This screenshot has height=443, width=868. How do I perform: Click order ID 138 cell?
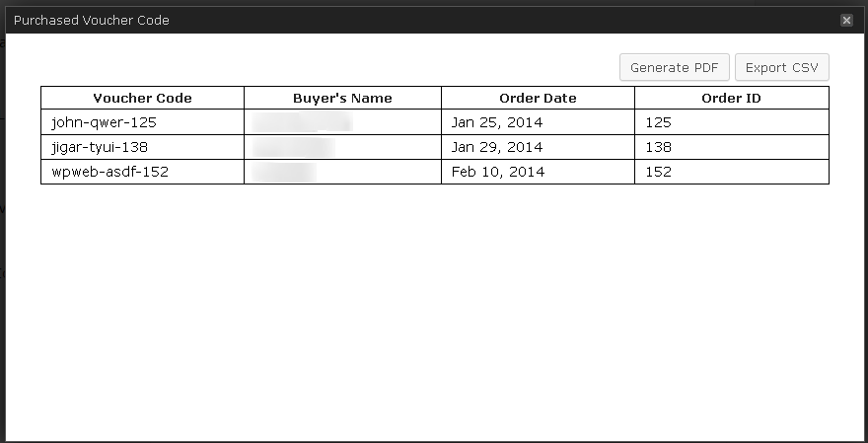658,147
